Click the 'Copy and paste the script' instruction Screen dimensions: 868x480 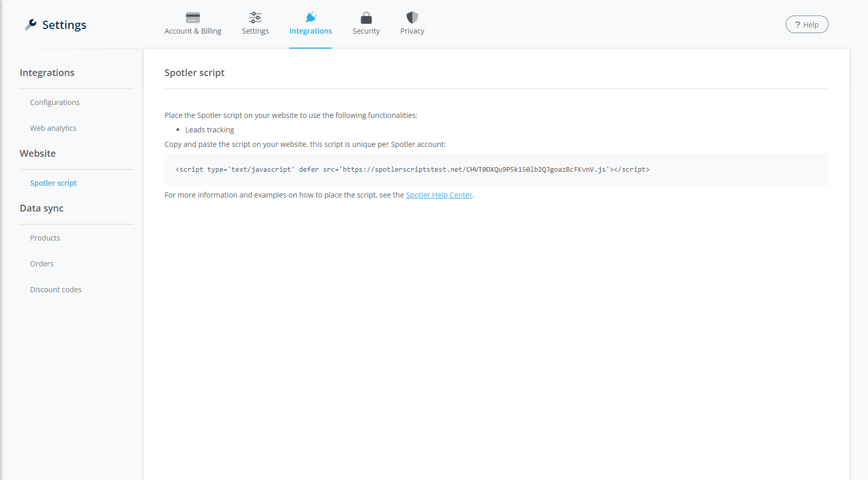tap(305, 144)
